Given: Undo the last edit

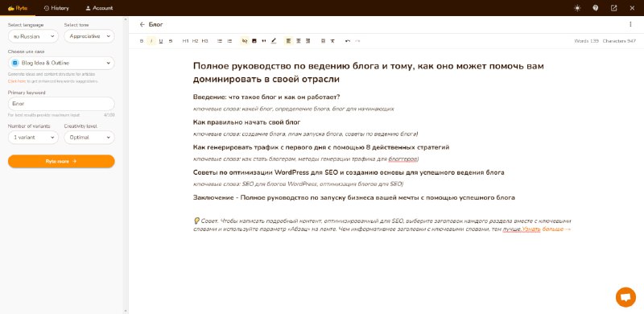Looking at the screenshot, I should 348,41.
